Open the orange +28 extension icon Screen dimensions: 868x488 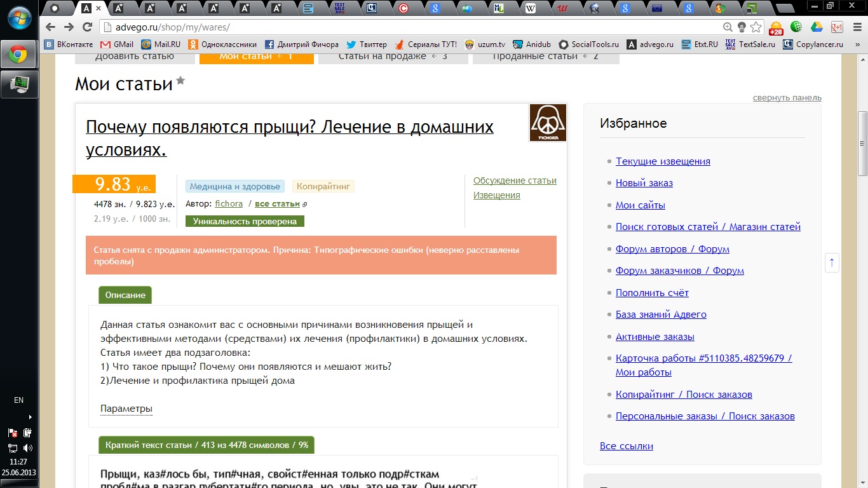(x=776, y=28)
